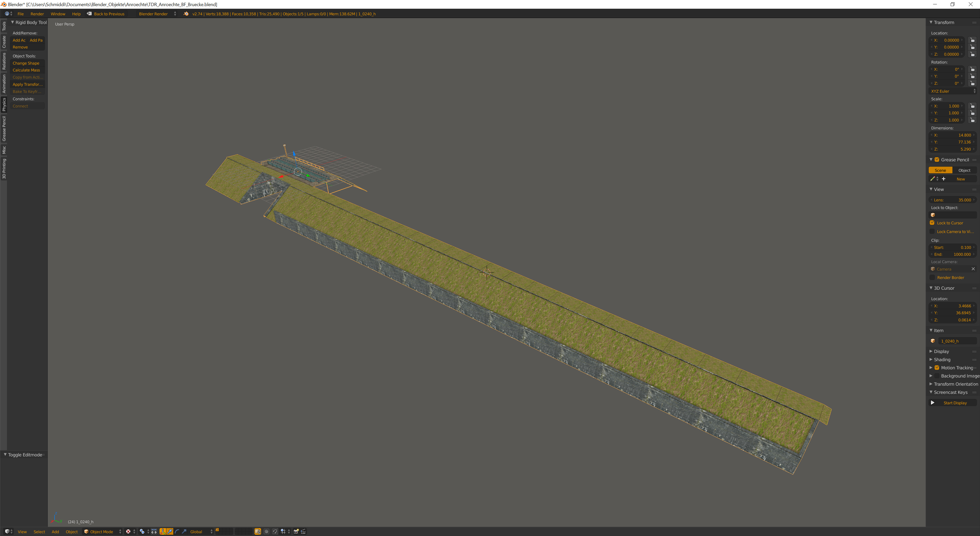Switch to the Grease Pencil sidebar tab
The height and width of the screenshot is (536, 980).
click(x=4, y=129)
